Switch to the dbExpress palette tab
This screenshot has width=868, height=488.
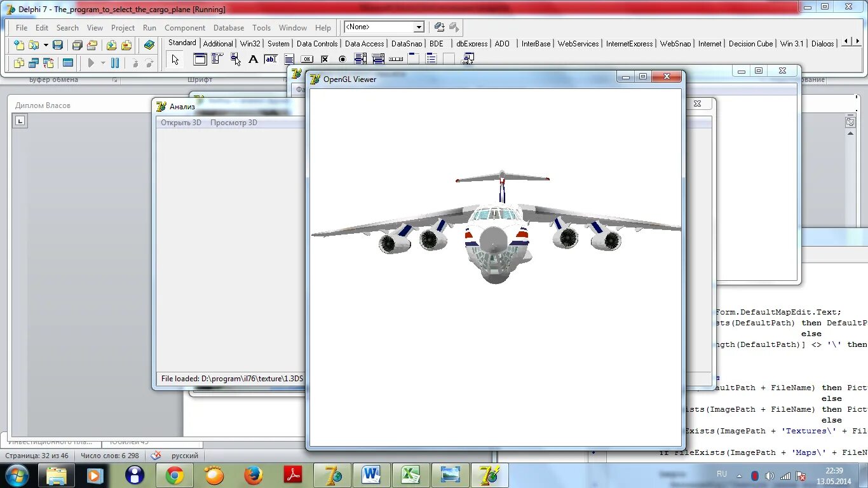471,44
